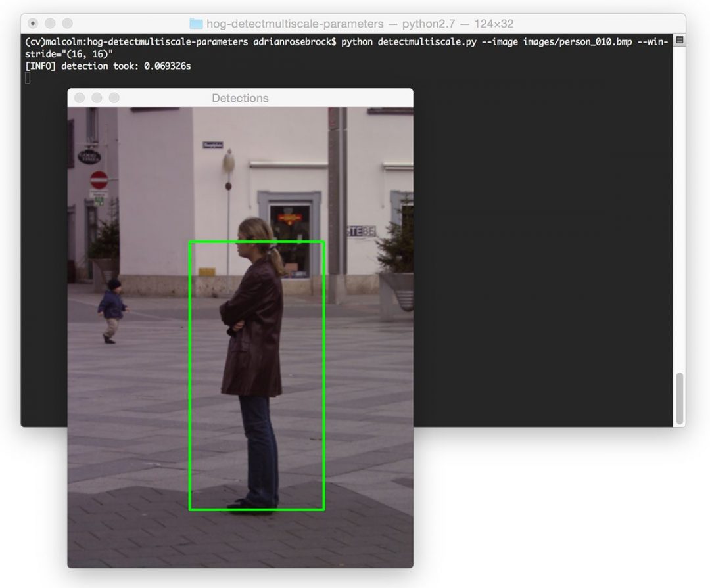Close the hog-detectmultiscale-parameters terminal window

point(33,23)
